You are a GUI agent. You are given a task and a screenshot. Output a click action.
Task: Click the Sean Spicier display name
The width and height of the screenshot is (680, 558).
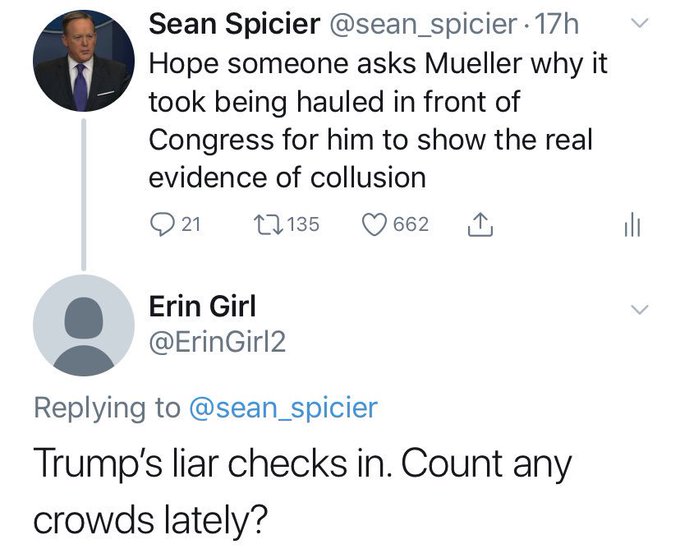(234, 24)
